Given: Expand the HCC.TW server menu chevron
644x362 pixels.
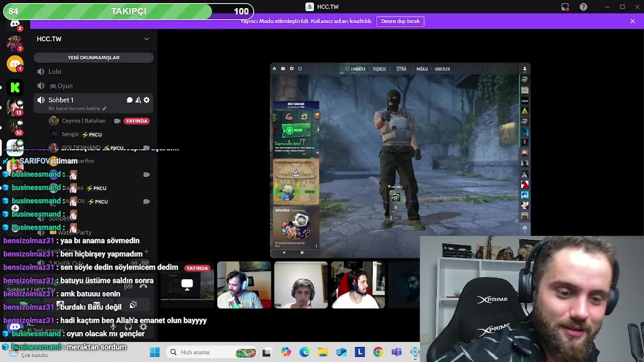Looking at the screenshot, I should pyautogui.click(x=146, y=39).
